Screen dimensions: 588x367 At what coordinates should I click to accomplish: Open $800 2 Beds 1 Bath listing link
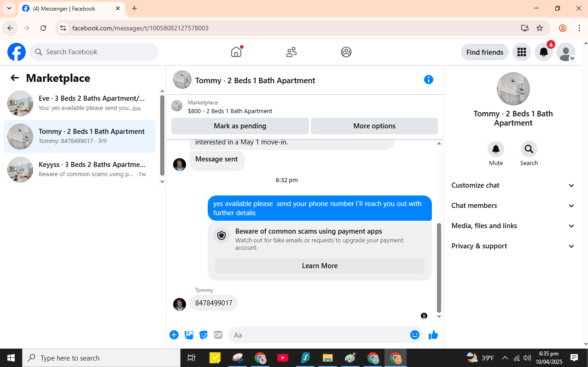(230, 111)
